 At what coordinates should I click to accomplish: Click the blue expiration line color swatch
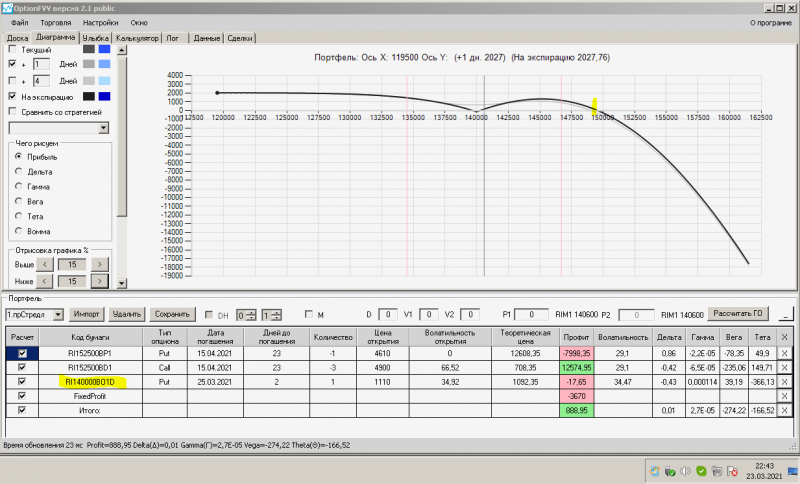tap(104, 96)
